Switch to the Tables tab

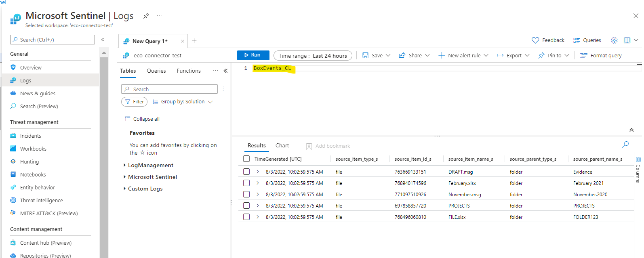pos(128,71)
